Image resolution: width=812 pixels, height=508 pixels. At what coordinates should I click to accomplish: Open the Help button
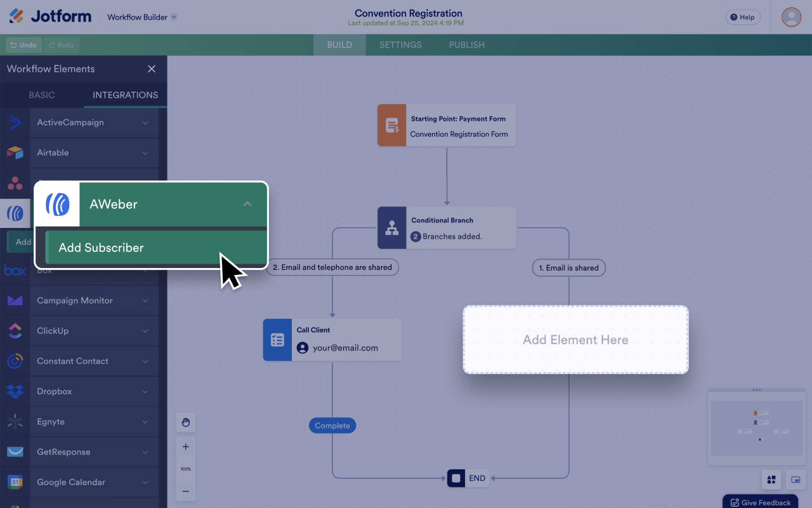point(743,17)
